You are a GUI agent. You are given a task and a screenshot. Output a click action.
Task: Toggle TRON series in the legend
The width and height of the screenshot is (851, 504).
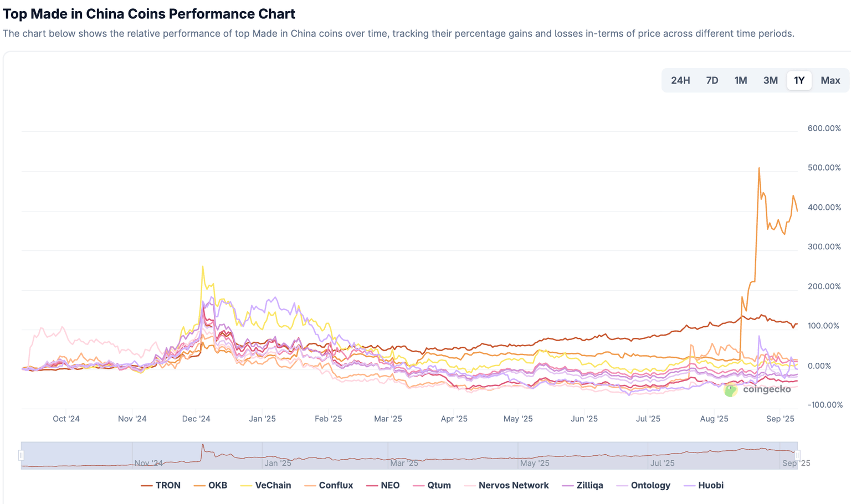point(161,485)
